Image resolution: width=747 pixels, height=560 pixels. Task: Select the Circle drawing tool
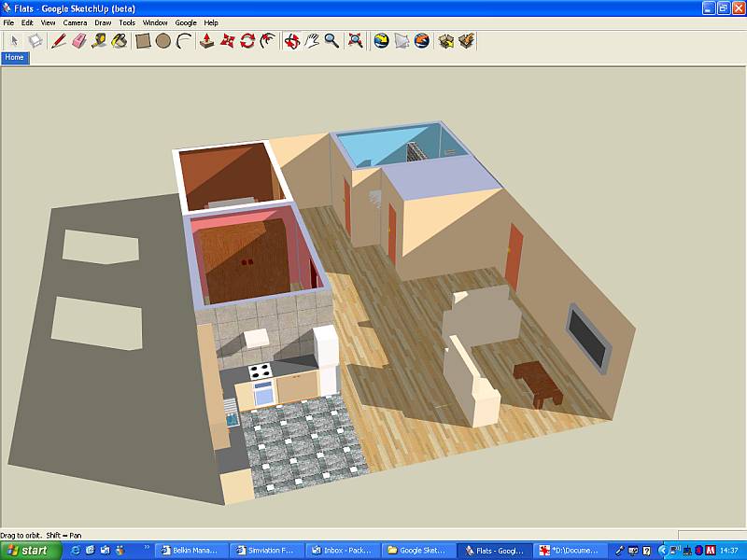click(163, 41)
